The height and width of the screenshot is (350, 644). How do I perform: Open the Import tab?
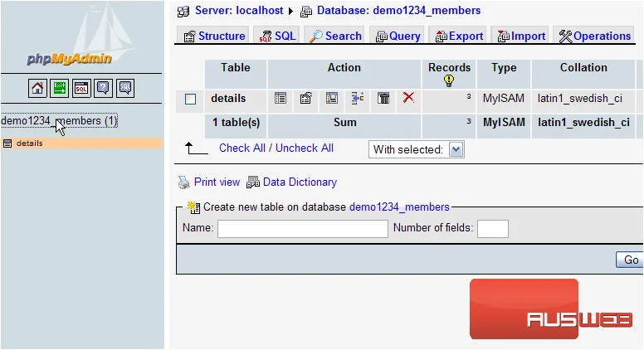tap(521, 36)
